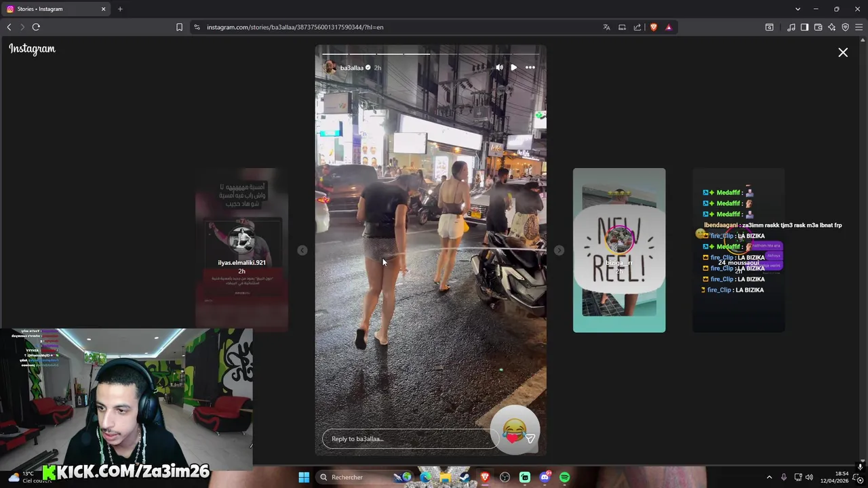Open the browser main hamburger menu

tap(859, 27)
